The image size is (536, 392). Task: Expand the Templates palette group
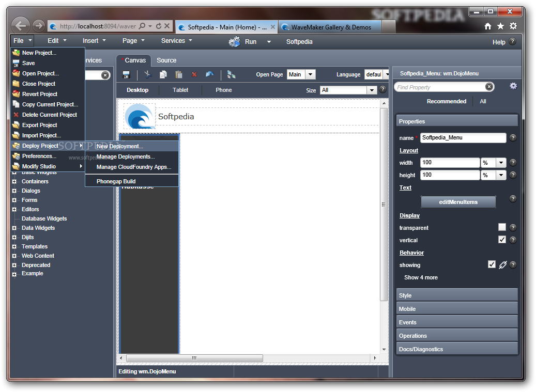14,246
